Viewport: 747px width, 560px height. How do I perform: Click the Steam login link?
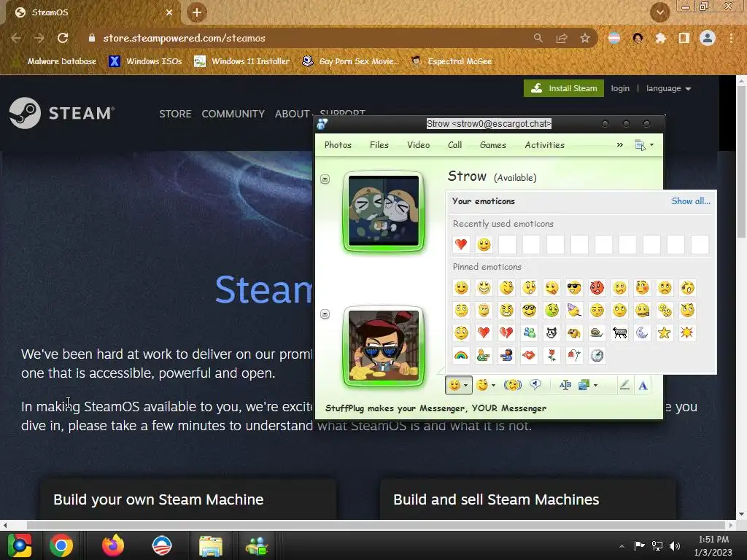click(x=620, y=88)
